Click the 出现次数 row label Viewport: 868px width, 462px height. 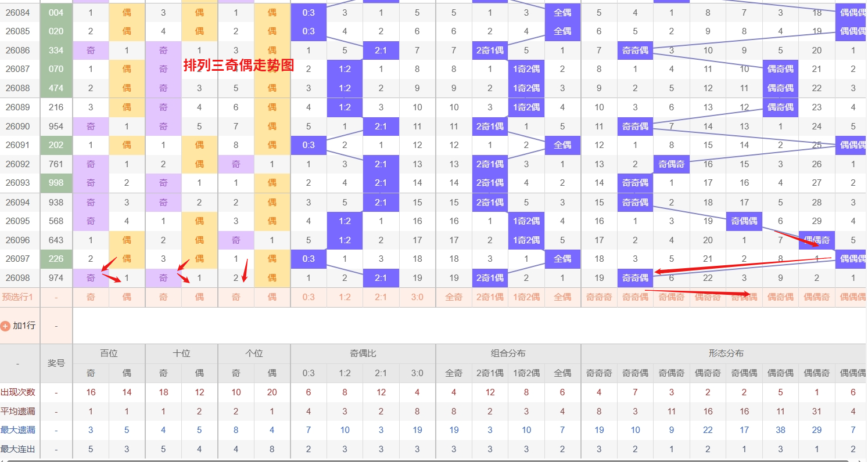coord(18,392)
